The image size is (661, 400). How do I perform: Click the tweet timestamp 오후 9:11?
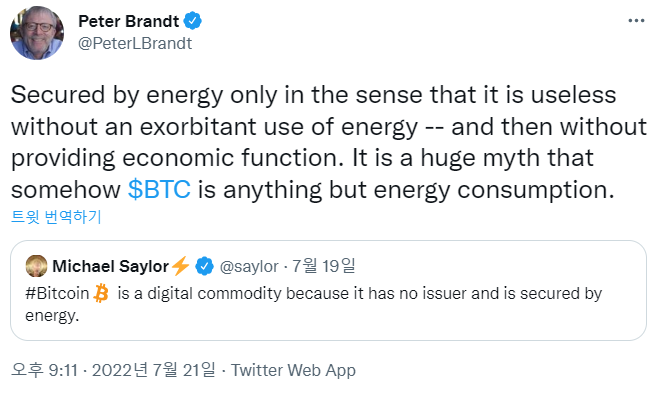coord(45,370)
